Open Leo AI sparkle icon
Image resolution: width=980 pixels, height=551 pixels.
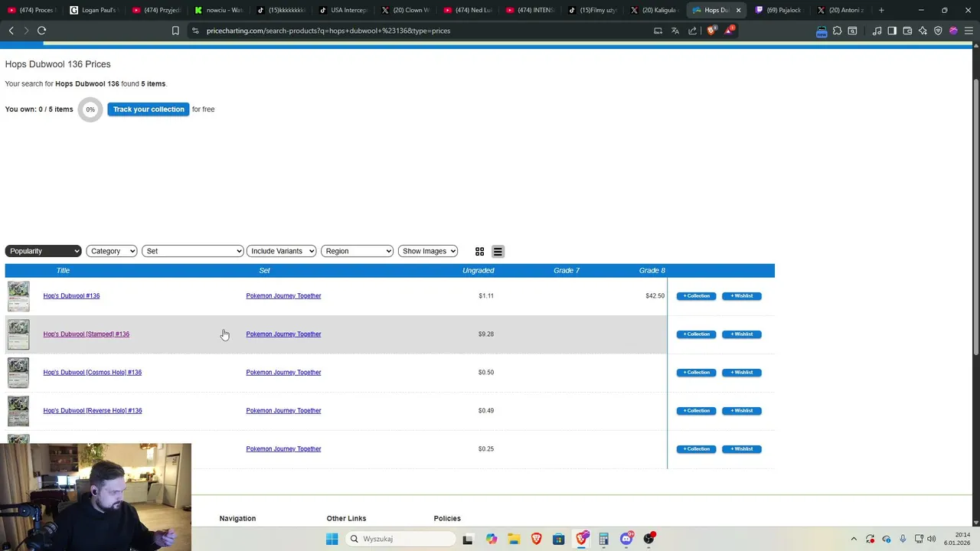pos(923,31)
